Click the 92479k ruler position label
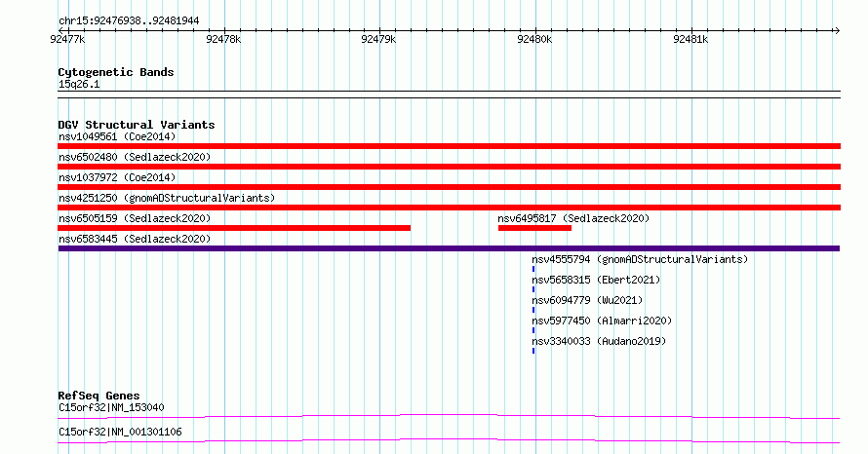Screen dimensions: 868x454 [x=378, y=39]
